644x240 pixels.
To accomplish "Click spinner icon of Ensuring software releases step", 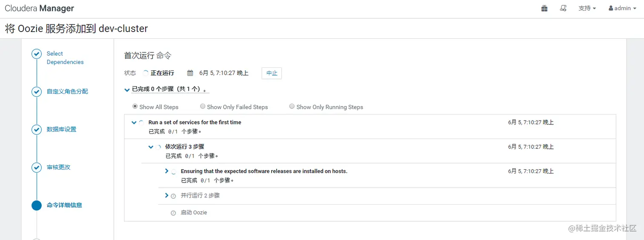I will 173,172.
